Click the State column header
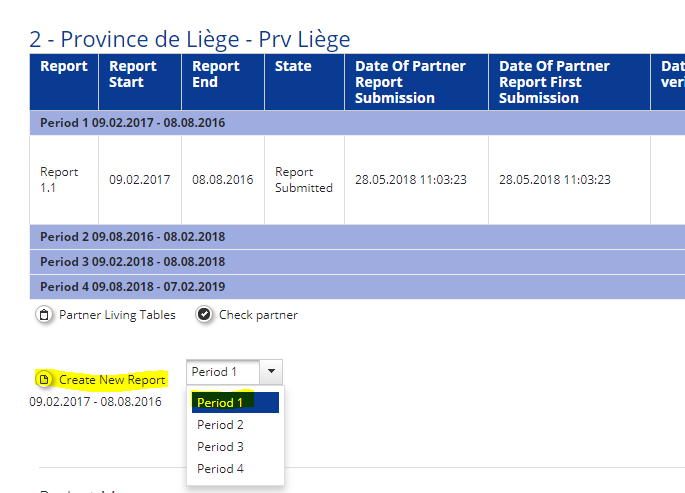685x493 pixels. tap(293, 66)
